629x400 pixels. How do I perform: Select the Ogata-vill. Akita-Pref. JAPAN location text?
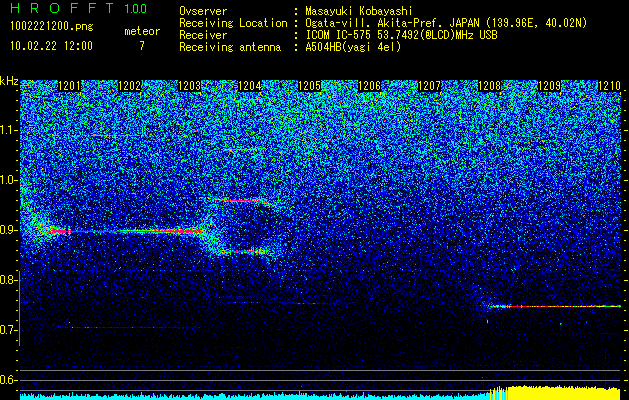446,23
